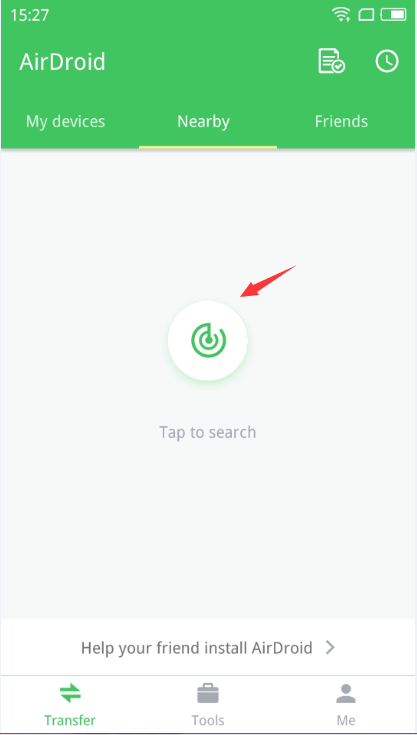This screenshot has width=417, height=735.
Task: Select the Transfer arrows icon
Action: (70, 693)
